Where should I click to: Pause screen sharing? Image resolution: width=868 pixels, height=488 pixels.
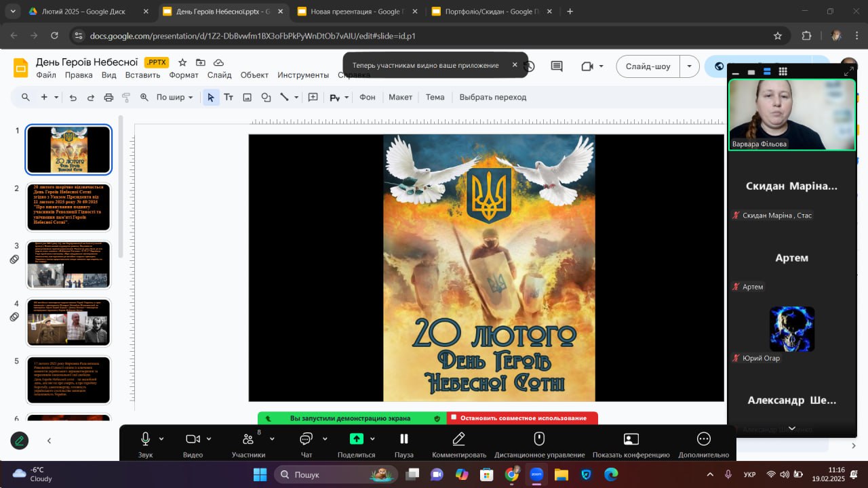[403, 444]
